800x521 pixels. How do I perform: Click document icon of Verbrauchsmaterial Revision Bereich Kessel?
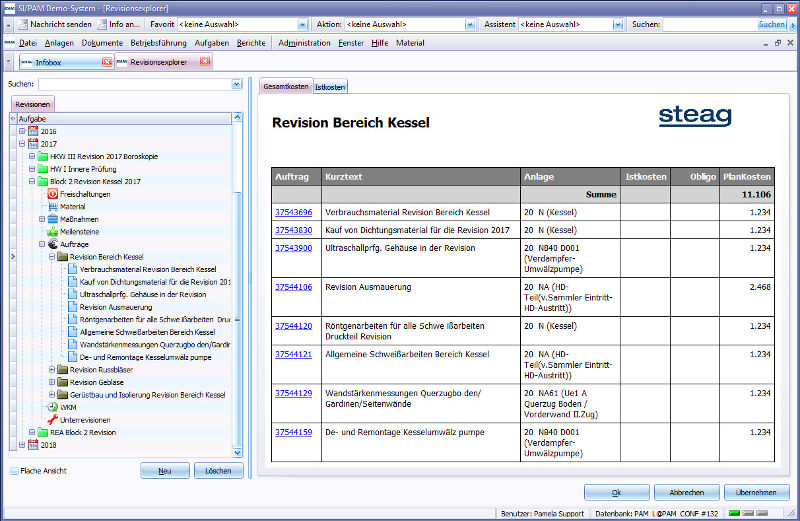coord(72,269)
